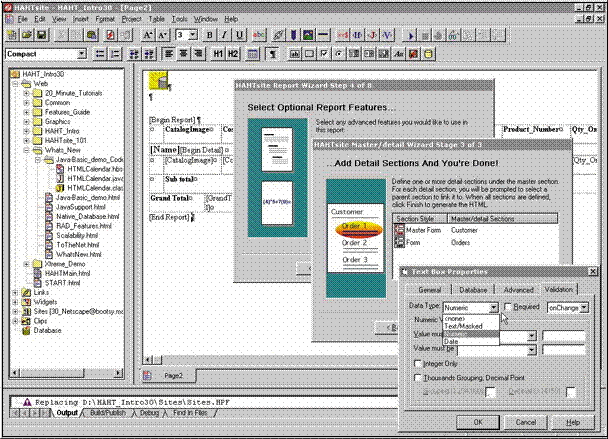This screenshot has height=439, width=608.
Task: Click first Value must be input field
Action: pyautogui.click(x=563, y=336)
